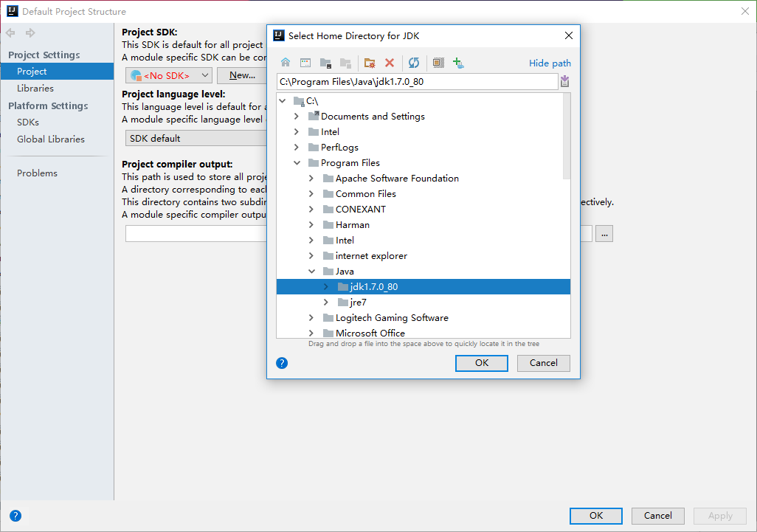Confirm the JDK selection with OK
The image size is (757, 532).
pos(481,363)
